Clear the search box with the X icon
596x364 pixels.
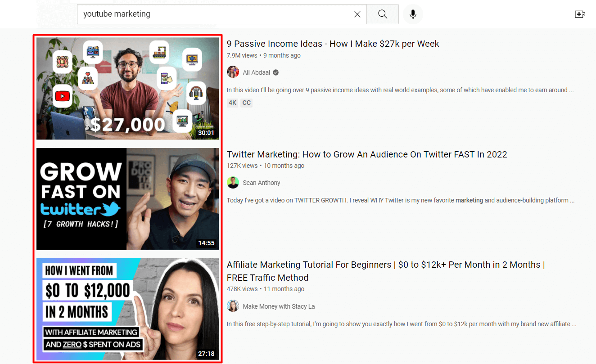357,14
